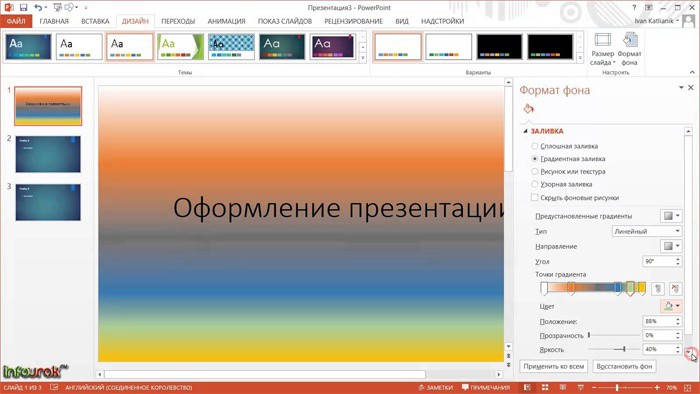The image size is (700, 394).
Task: Select the purple theme thumbnail
Action: click(333, 47)
